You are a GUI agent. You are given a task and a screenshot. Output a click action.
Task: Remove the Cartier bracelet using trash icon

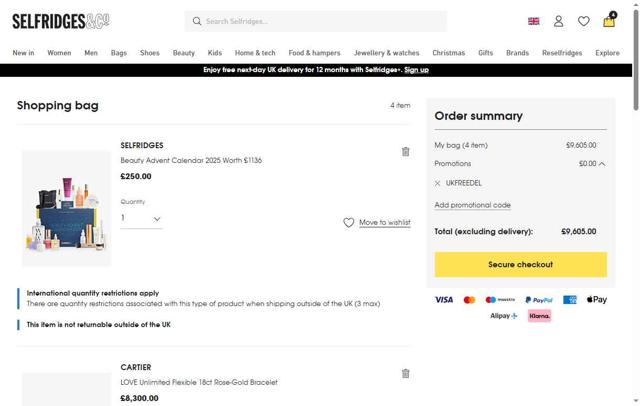pos(405,374)
